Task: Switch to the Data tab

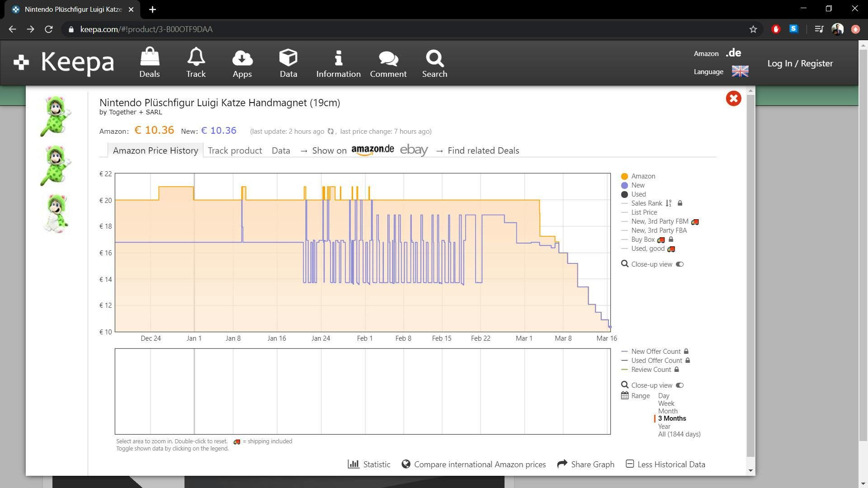Action: coord(281,150)
